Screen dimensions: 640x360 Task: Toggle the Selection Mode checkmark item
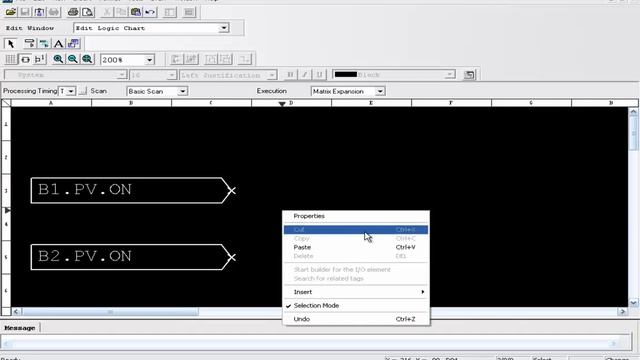[x=356, y=306]
